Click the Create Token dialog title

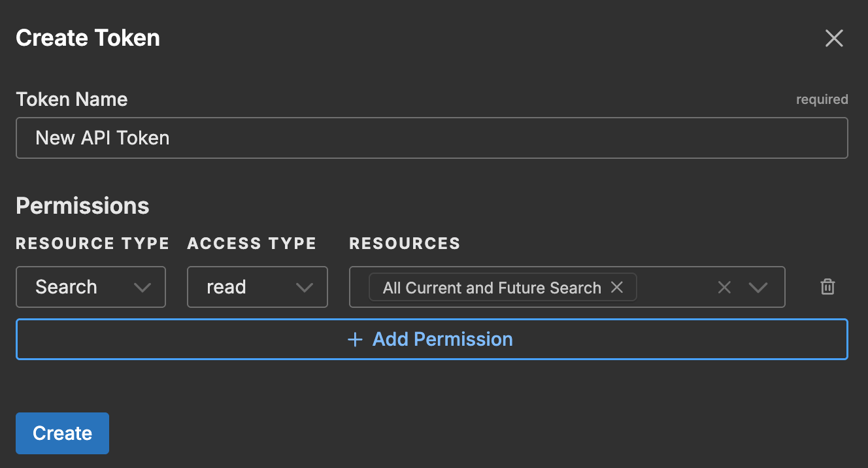point(88,38)
